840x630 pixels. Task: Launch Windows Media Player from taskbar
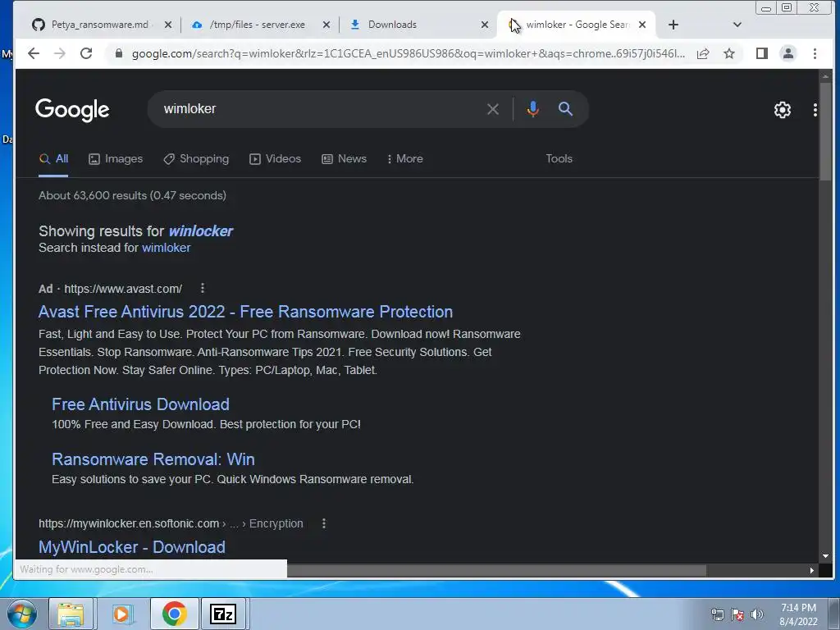pyautogui.click(x=121, y=614)
